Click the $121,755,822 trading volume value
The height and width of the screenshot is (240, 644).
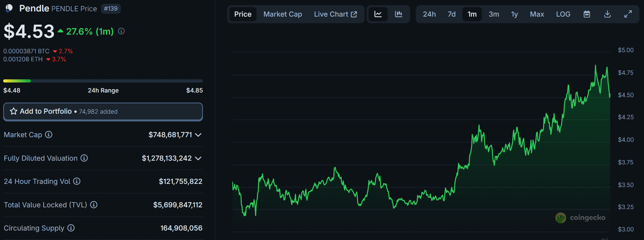181,181
